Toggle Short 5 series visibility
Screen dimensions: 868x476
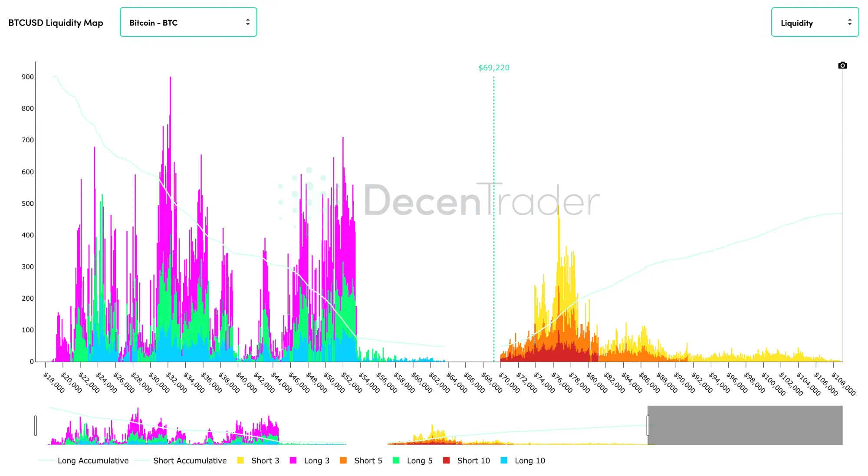pyautogui.click(x=361, y=460)
